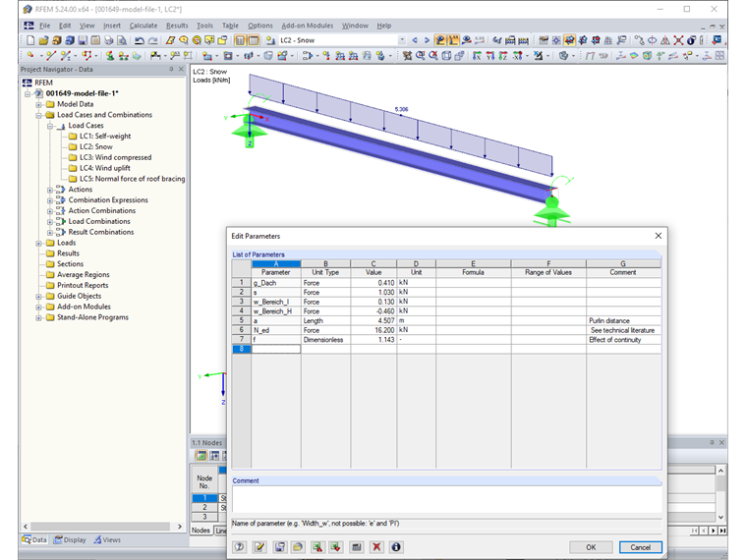Expand the Loads tree node

[39, 243]
